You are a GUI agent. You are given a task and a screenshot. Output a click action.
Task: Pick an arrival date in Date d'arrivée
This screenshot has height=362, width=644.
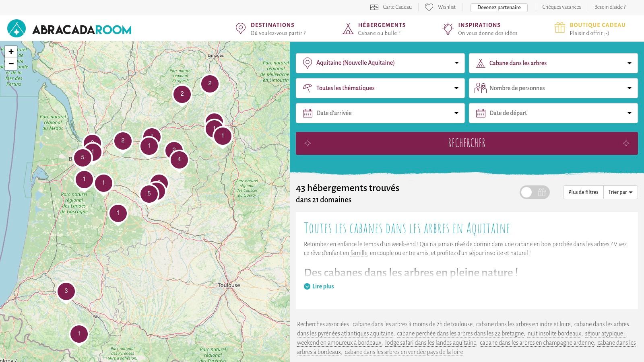point(380,113)
